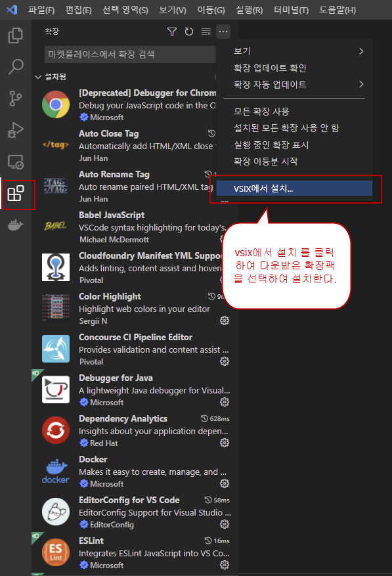Open the Docker view in activity bar
Screen dimensions: 392x576
coord(15,225)
